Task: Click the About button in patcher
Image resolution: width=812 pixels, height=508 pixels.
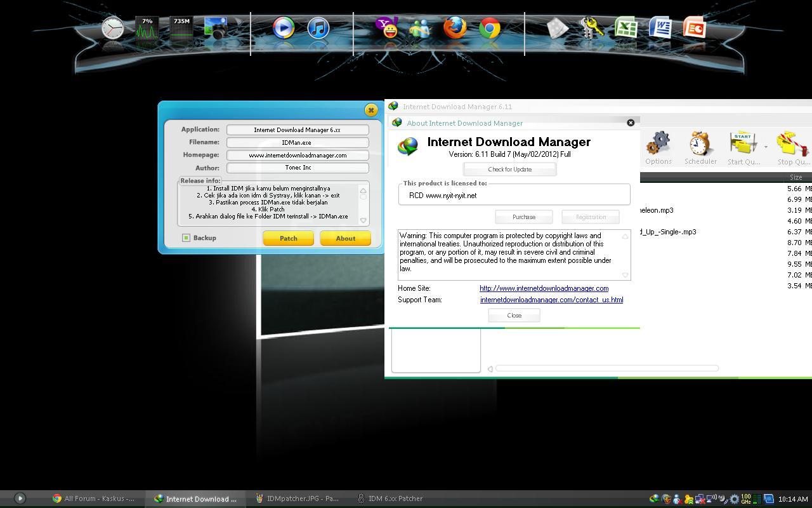Action: click(346, 238)
